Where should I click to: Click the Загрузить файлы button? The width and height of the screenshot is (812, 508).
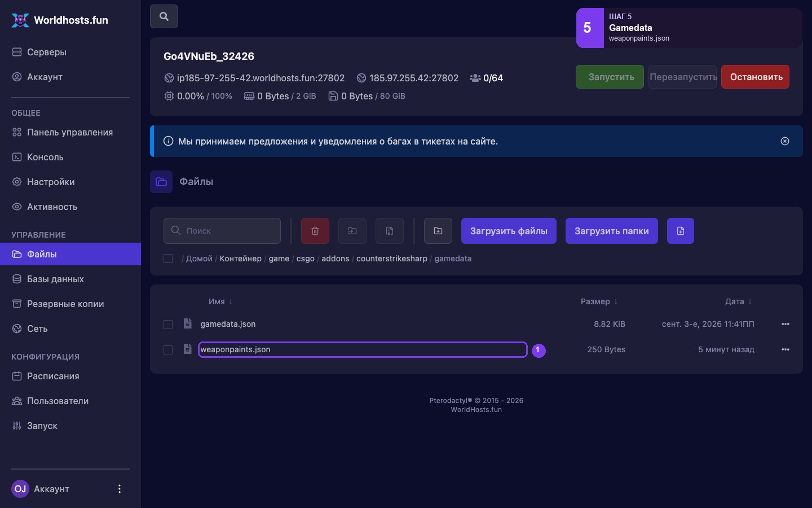(509, 231)
